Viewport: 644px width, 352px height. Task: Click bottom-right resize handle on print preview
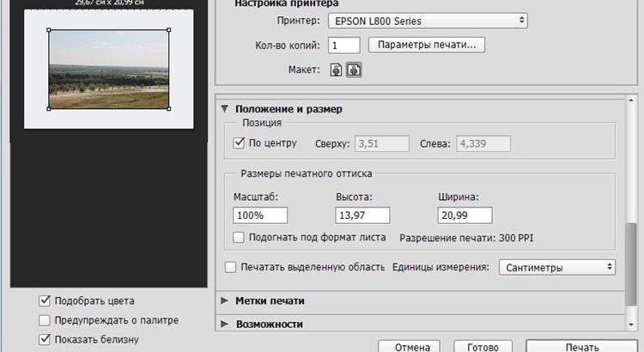pyautogui.click(x=169, y=108)
